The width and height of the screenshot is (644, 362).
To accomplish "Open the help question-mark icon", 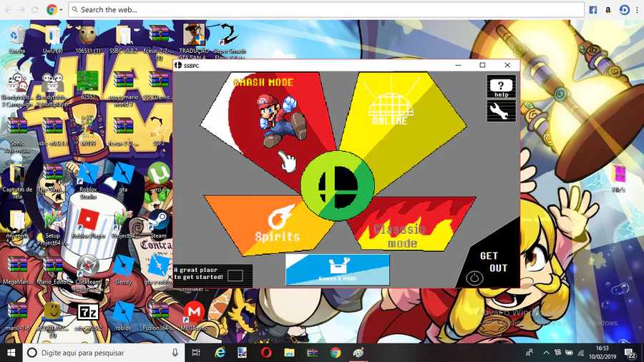I will coord(501,87).
